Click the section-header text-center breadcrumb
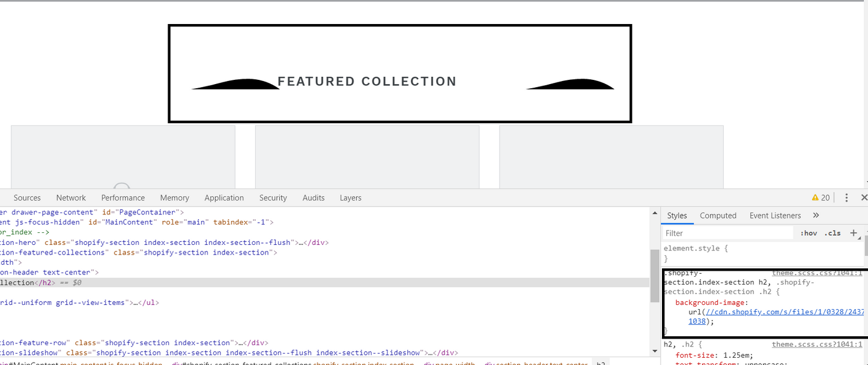This screenshot has width=868, height=365. [536, 363]
